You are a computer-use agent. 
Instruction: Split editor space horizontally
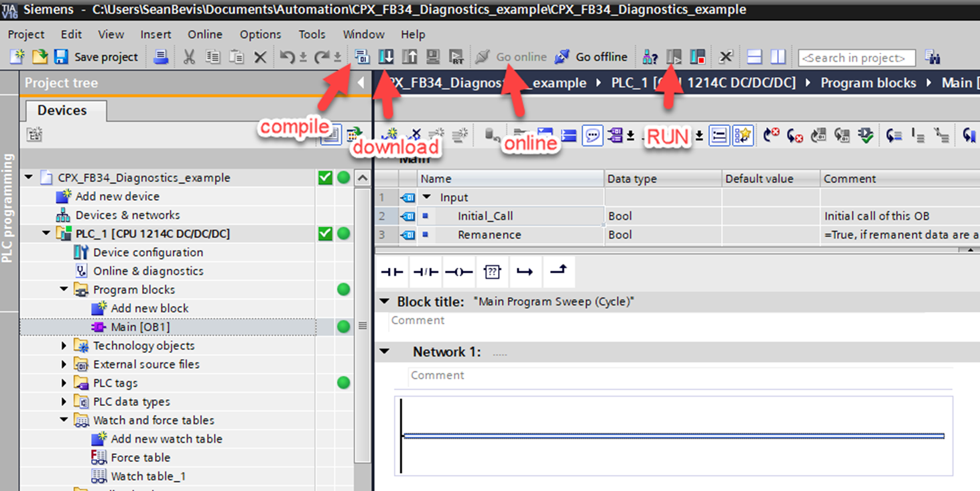(754, 57)
